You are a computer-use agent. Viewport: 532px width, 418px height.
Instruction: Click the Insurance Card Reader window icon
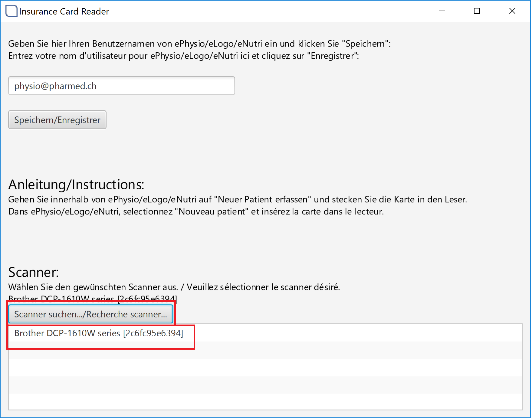pyautogui.click(x=11, y=11)
